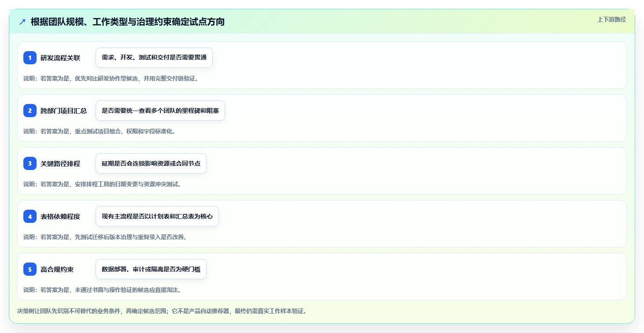This screenshot has height=333, width=644.
Task: Click the note about 重点测试项目组合、权限和字段标准化
Action: (99, 131)
